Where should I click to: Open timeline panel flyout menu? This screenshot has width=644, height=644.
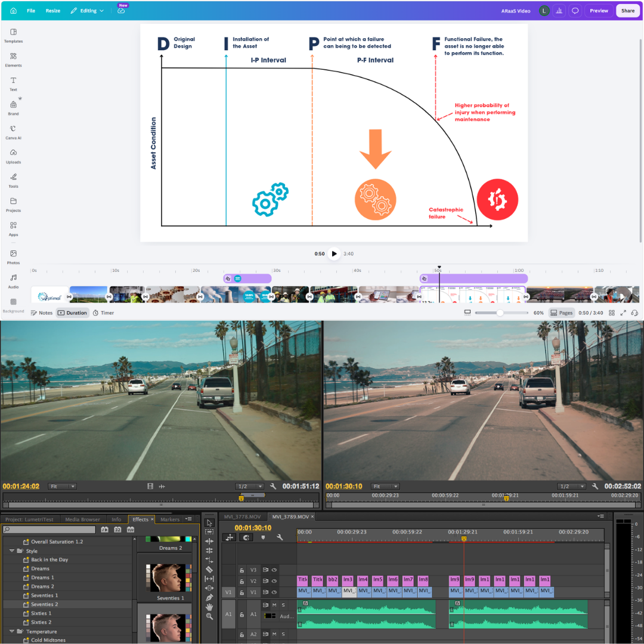600,516
